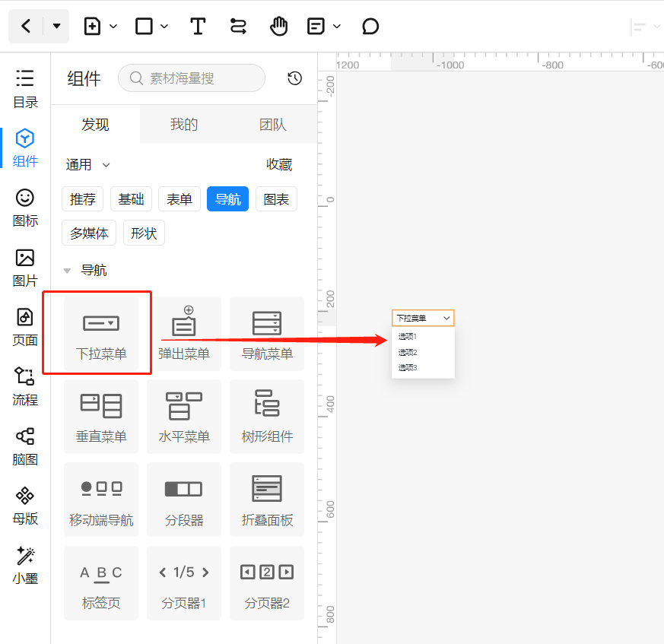The image size is (664, 644).
Task: Select the rectangle shape tool
Action: 144,27
